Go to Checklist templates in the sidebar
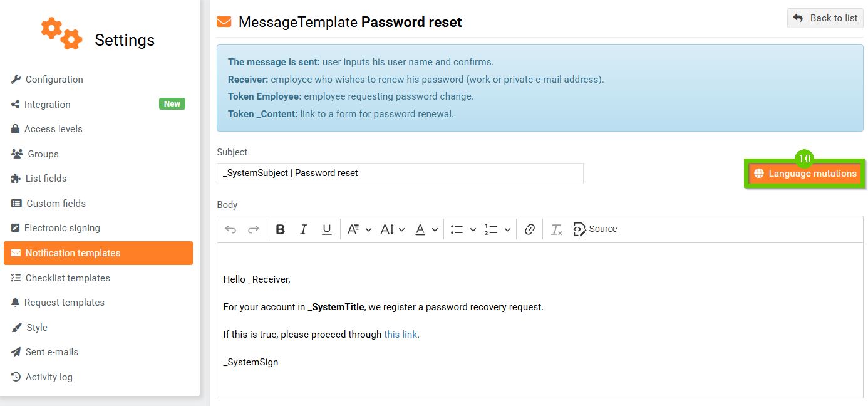Screen dimensions: 868x406 point(68,278)
